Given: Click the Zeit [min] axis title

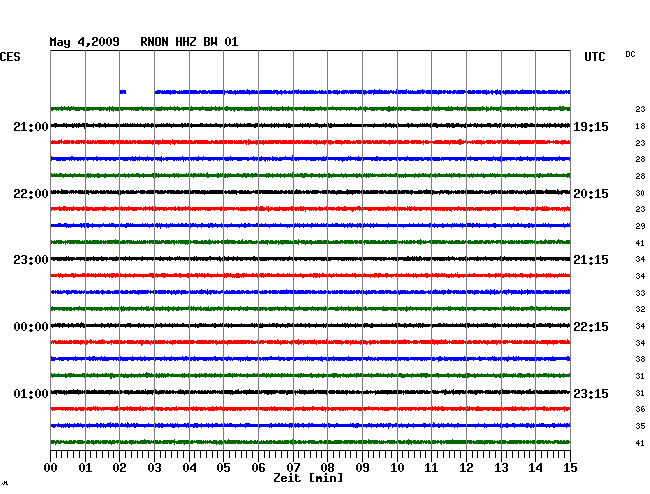Looking at the screenshot, I should pos(308,478).
